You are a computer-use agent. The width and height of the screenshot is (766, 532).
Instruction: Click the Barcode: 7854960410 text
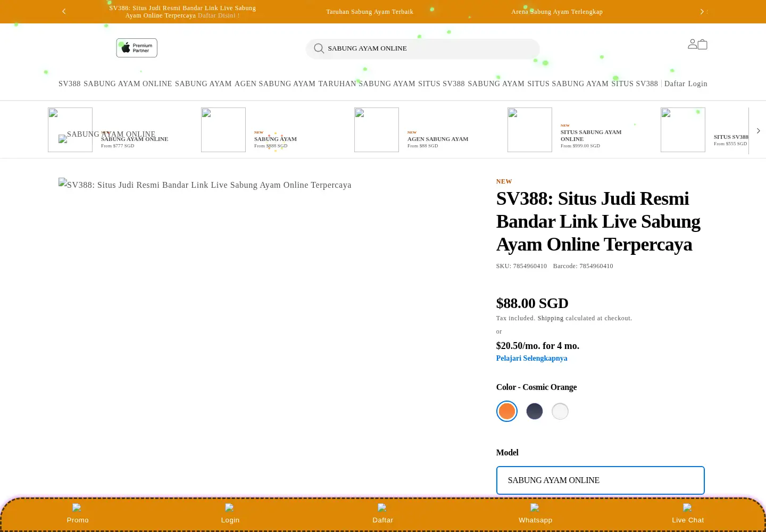[583, 266]
